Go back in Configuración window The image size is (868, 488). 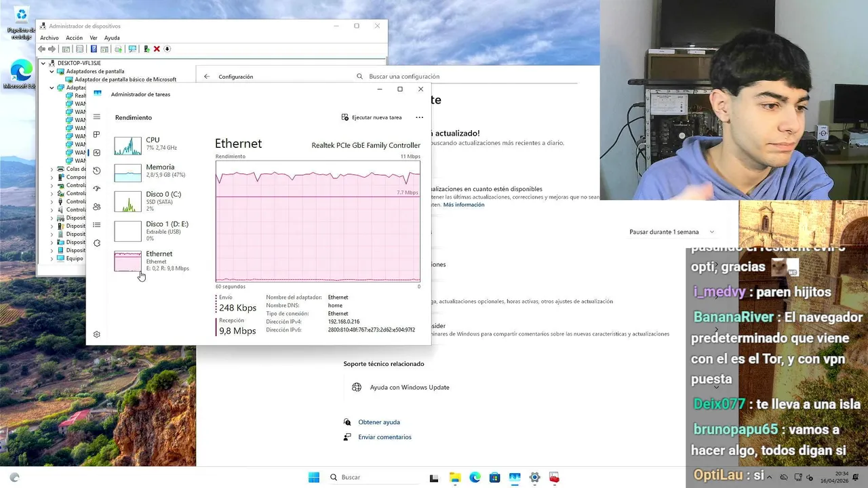click(207, 77)
